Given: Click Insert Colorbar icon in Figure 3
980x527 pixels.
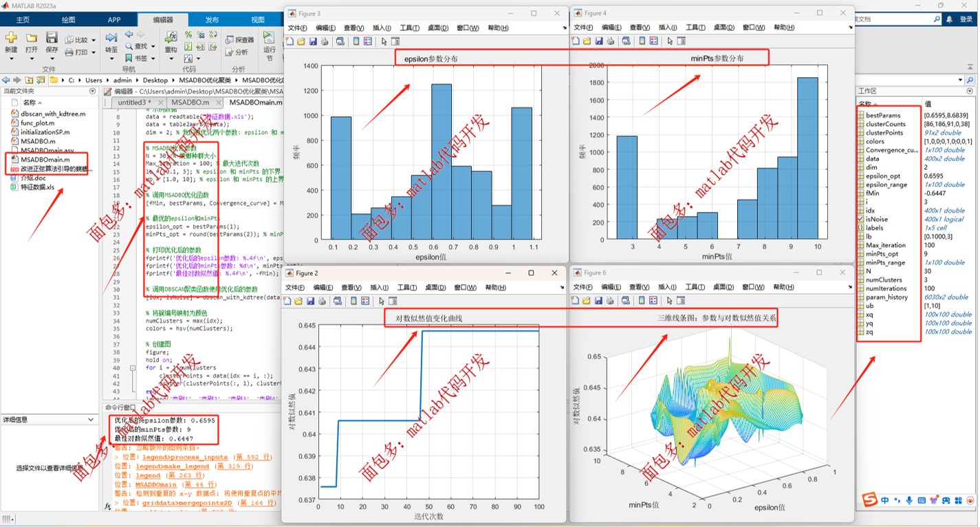Looking at the screenshot, I should click(x=356, y=41).
